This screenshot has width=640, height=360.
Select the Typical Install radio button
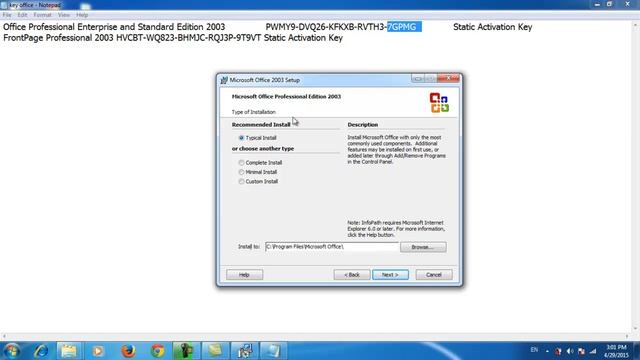(x=241, y=138)
